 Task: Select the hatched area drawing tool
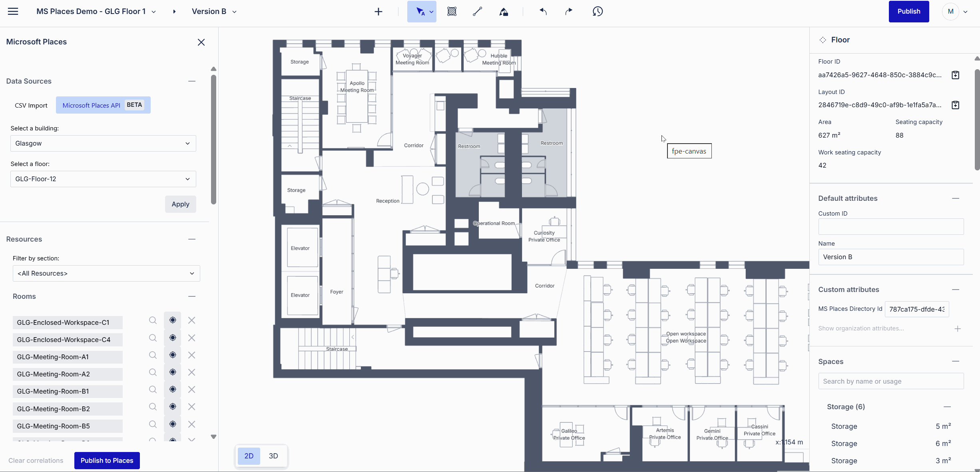pyautogui.click(x=452, y=11)
